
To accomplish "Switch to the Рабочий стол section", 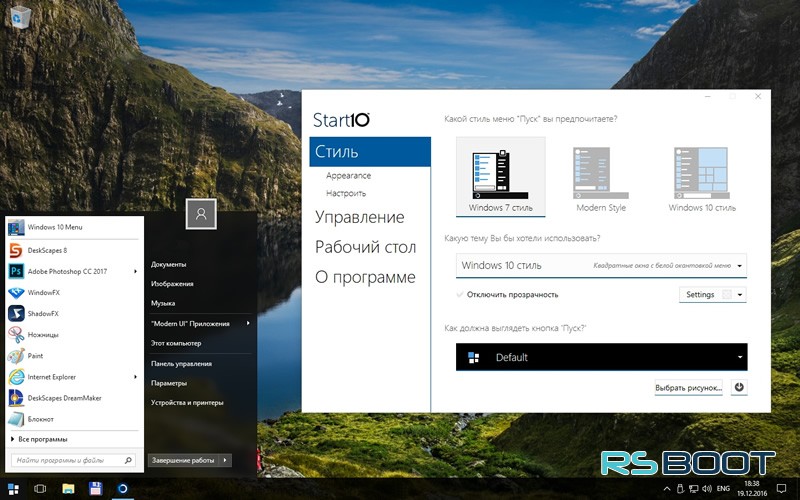I will point(365,247).
